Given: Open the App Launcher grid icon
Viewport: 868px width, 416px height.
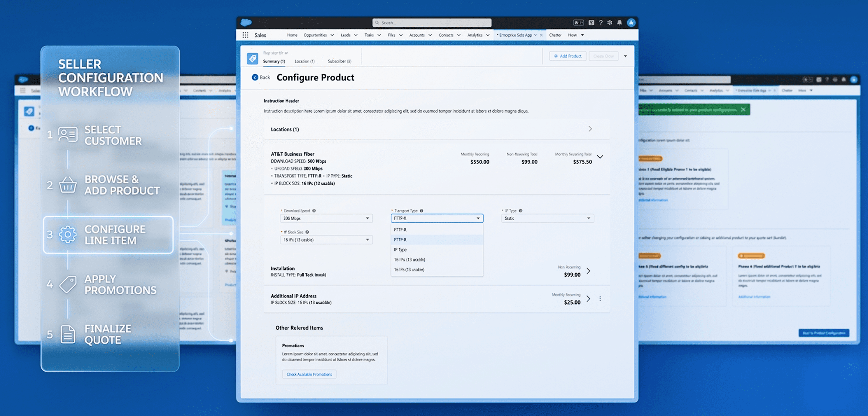Looking at the screenshot, I should point(245,35).
